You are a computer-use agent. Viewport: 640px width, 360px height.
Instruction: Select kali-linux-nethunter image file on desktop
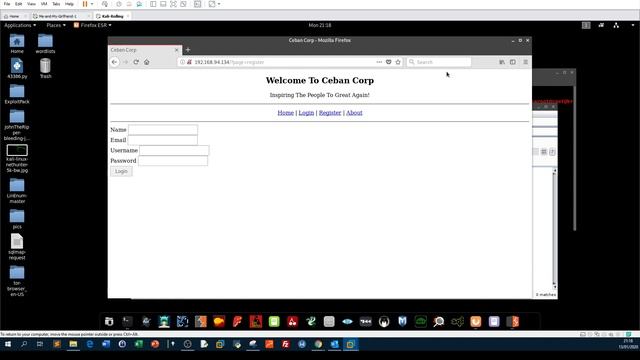pos(17,159)
